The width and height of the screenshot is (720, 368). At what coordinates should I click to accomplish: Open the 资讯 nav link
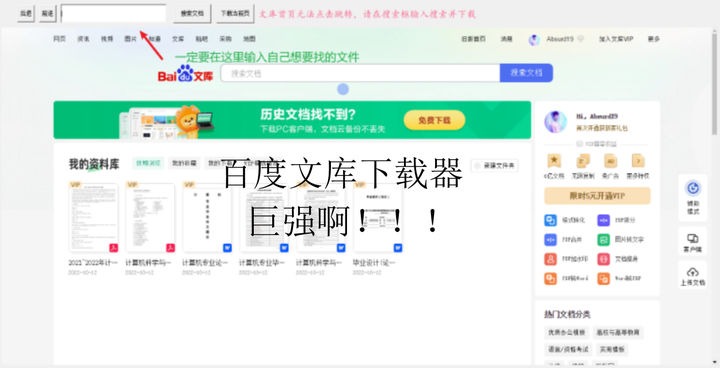[x=84, y=39]
